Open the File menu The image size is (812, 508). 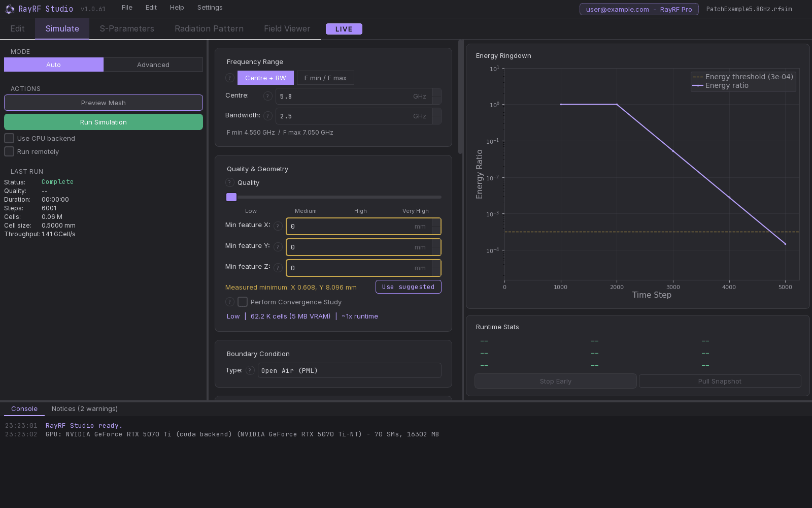click(127, 8)
